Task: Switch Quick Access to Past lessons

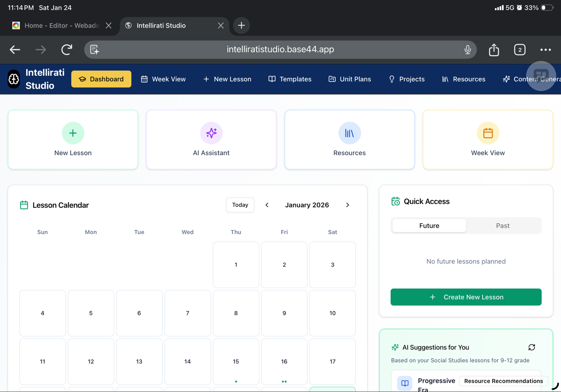Action: tap(503, 226)
